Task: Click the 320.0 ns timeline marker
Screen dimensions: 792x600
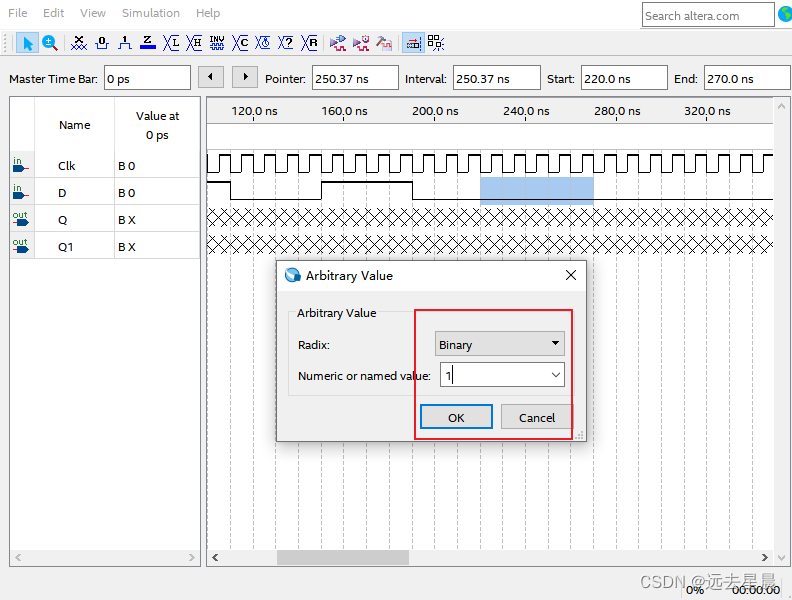Action: point(707,111)
